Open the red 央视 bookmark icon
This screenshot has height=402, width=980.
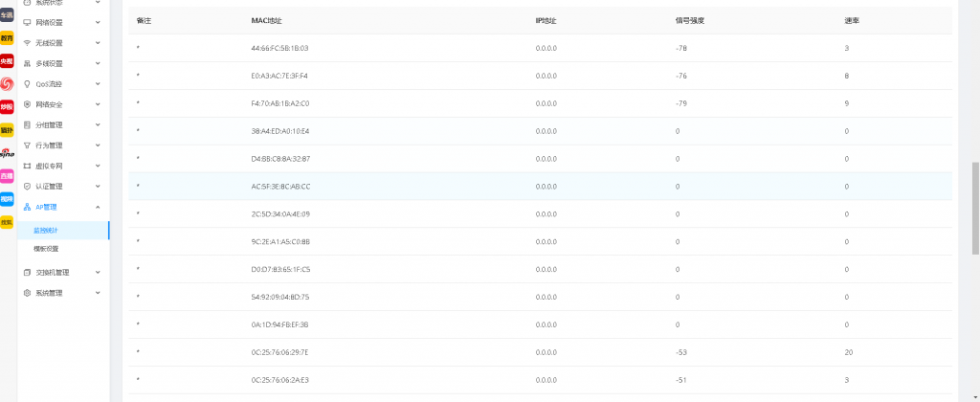[x=7, y=60]
